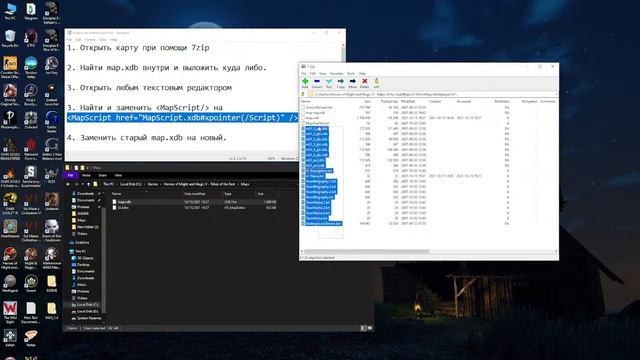The width and height of the screenshot is (640, 360).
Task: Open The Wild Eight desktop icon
Action: (10, 312)
